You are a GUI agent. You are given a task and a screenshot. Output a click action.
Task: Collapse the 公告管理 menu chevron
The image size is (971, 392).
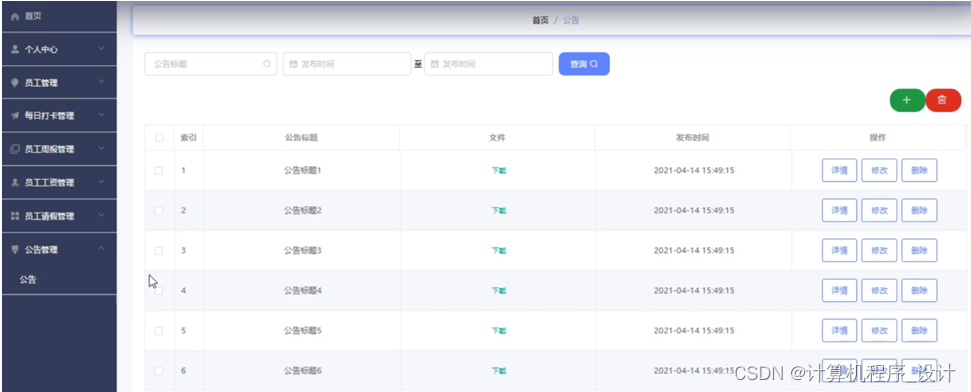pos(102,249)
